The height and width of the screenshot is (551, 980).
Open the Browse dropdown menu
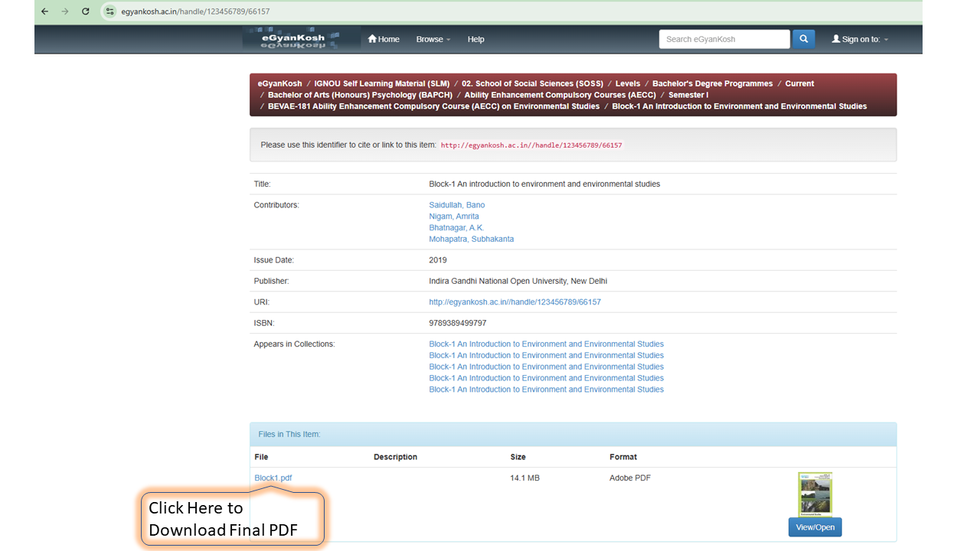[x=432, y=39]
